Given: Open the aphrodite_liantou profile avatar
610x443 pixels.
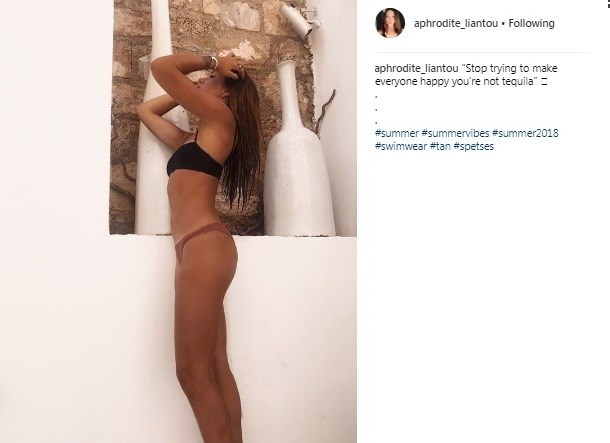Looking at the screenshot, I should (390, 23).
